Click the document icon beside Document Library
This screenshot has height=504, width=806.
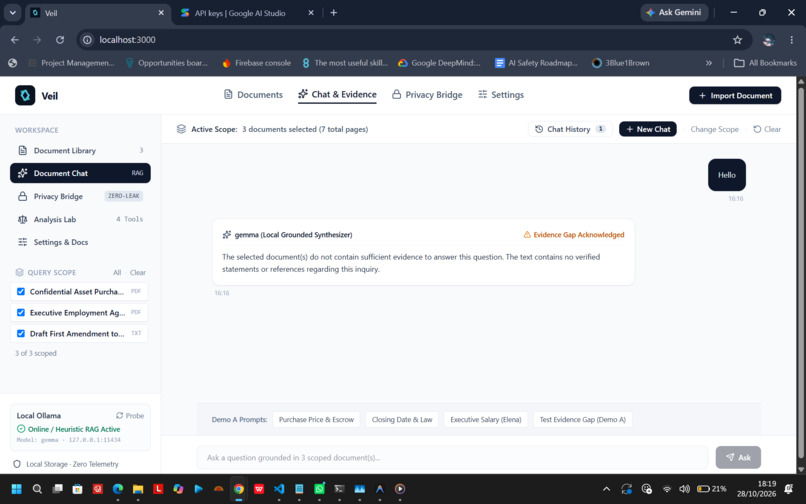(x=22, y=151)
